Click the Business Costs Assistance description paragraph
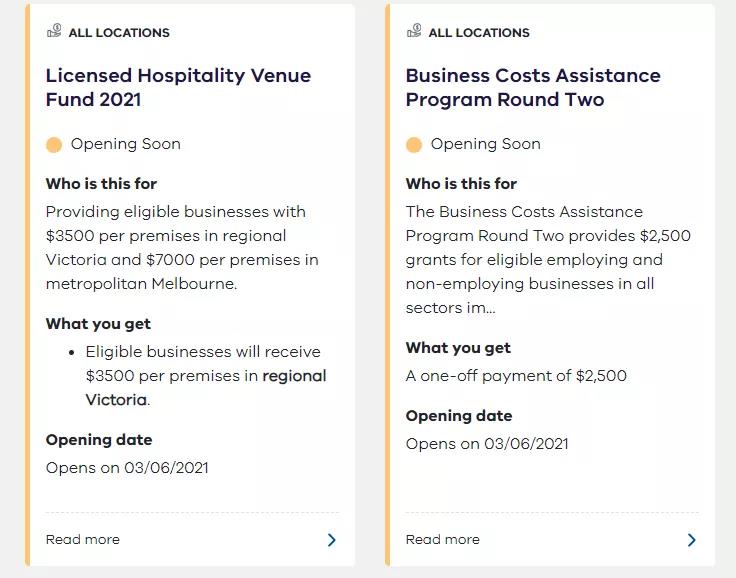736x578 pixels. (x=548, y=260)
